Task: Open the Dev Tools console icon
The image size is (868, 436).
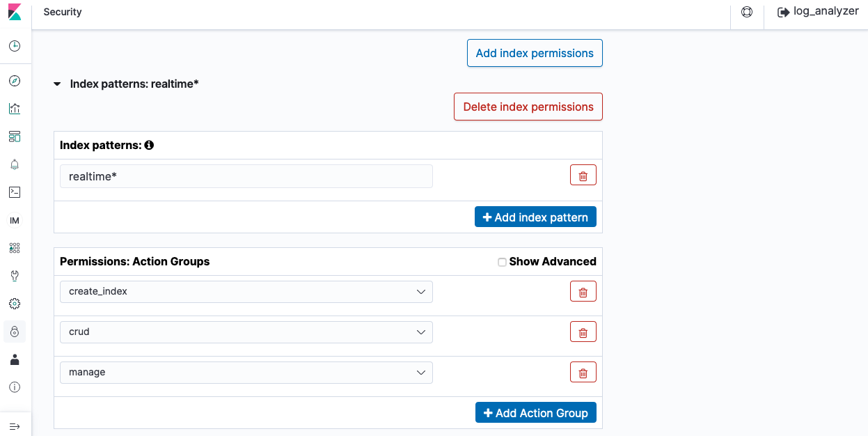Action: (15, 192)
